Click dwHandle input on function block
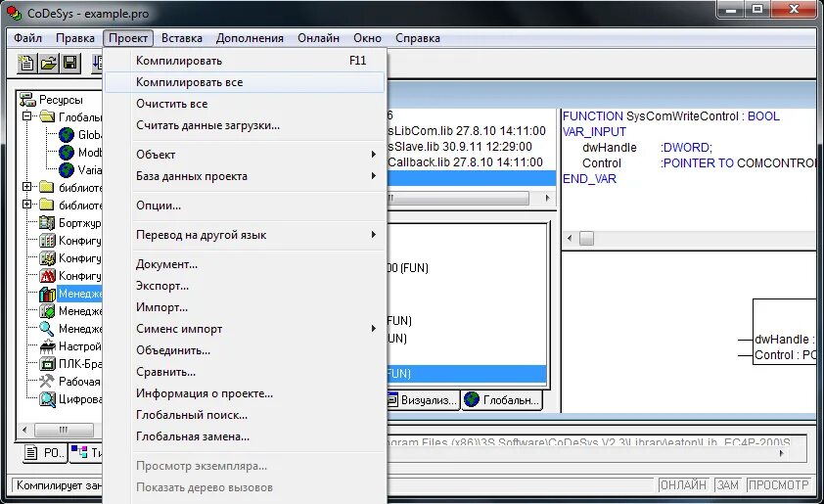The image size is (824, 504). (x=785, y=340)
